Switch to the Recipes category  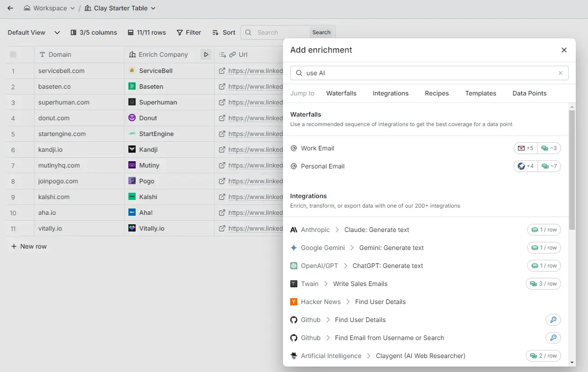(436, 93)
